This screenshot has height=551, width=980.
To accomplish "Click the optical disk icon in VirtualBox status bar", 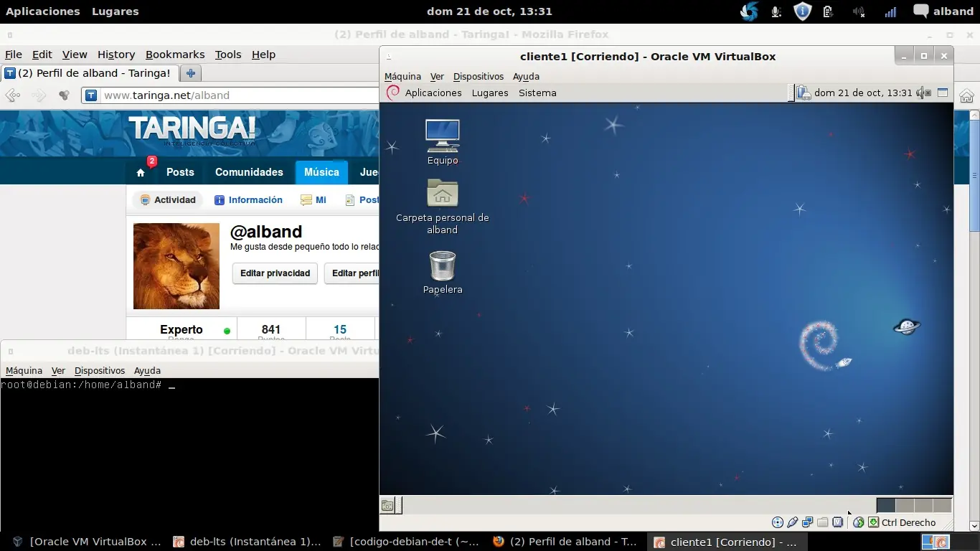I will 777,522.
